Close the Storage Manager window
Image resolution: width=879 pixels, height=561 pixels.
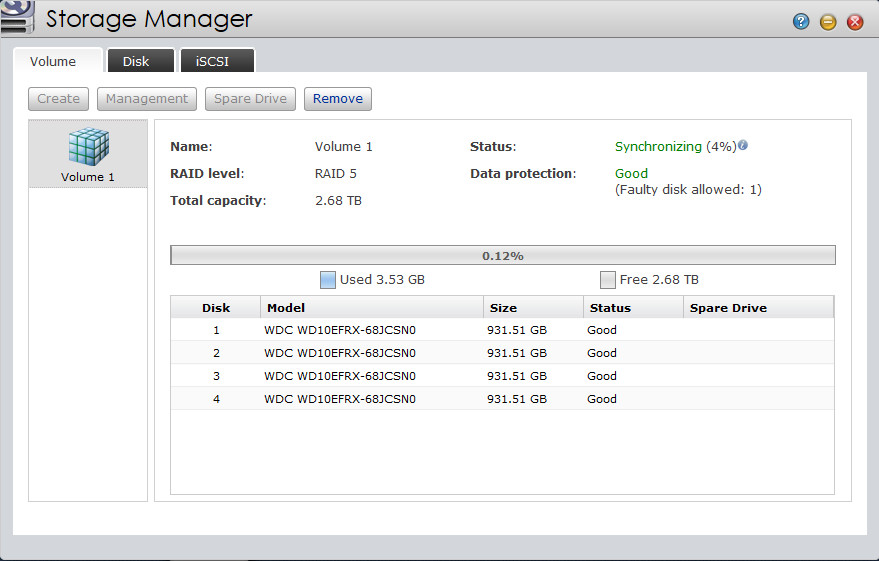(x=855, y=21)
